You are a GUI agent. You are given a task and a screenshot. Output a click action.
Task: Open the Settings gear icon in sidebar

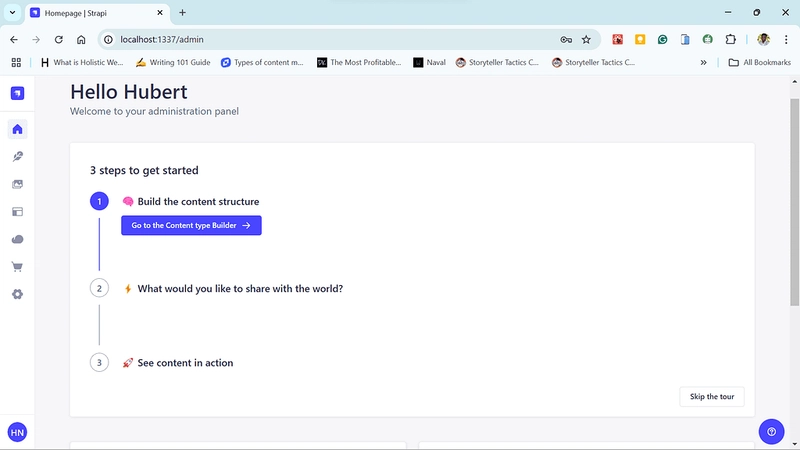(x=17, y=294)
